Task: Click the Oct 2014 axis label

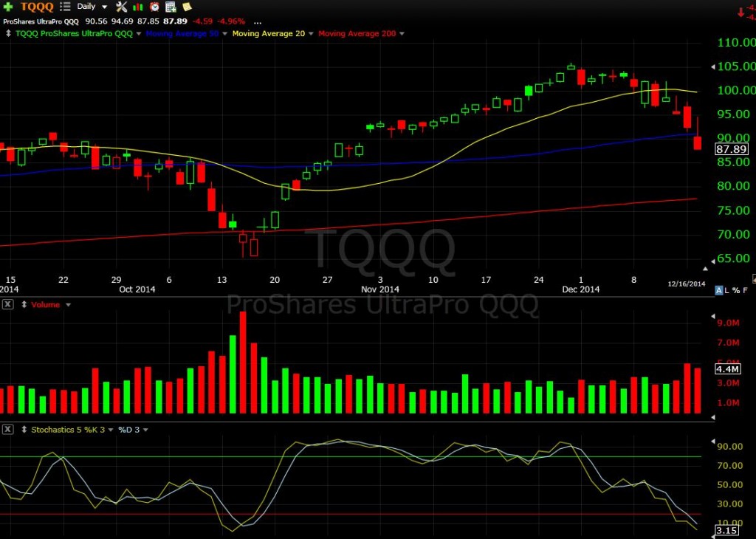Action: 137,289
